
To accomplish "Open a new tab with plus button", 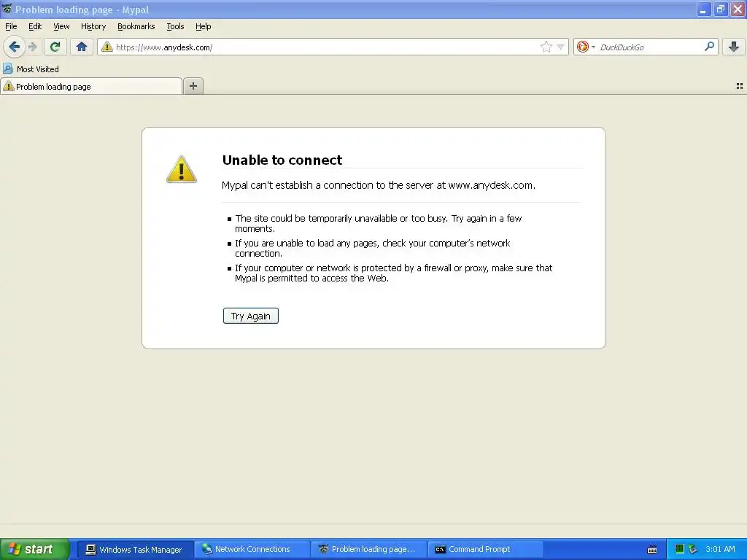I will pos(193,86).
